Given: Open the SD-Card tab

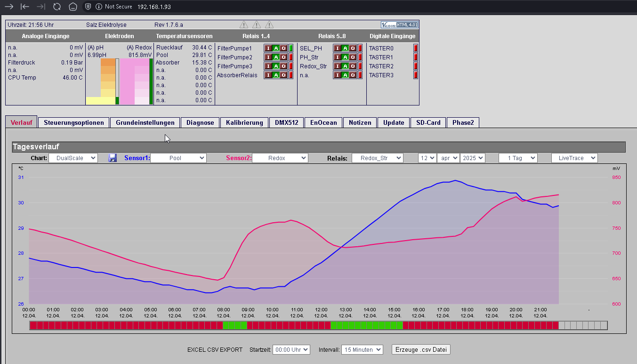Looking at the screenshot, I should point(428,122).
